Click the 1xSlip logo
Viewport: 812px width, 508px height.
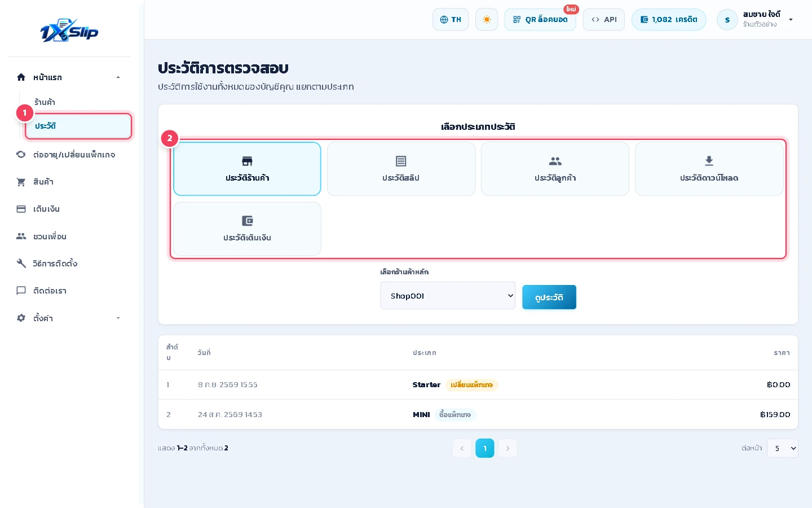(69, 31)
